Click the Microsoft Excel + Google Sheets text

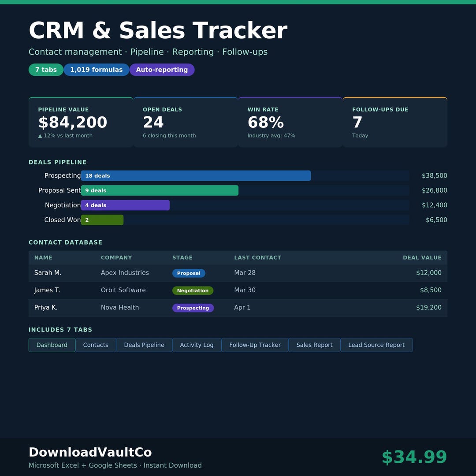(x=83, y=465)
